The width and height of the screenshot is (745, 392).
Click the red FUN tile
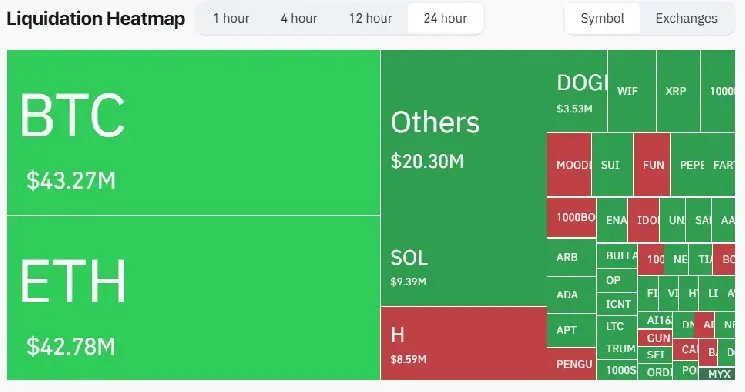652,165
